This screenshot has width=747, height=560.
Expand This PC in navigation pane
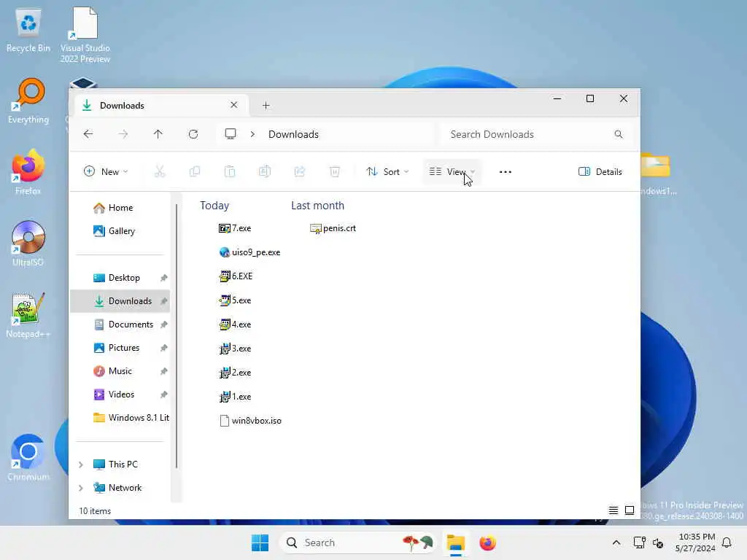[80, 464]
